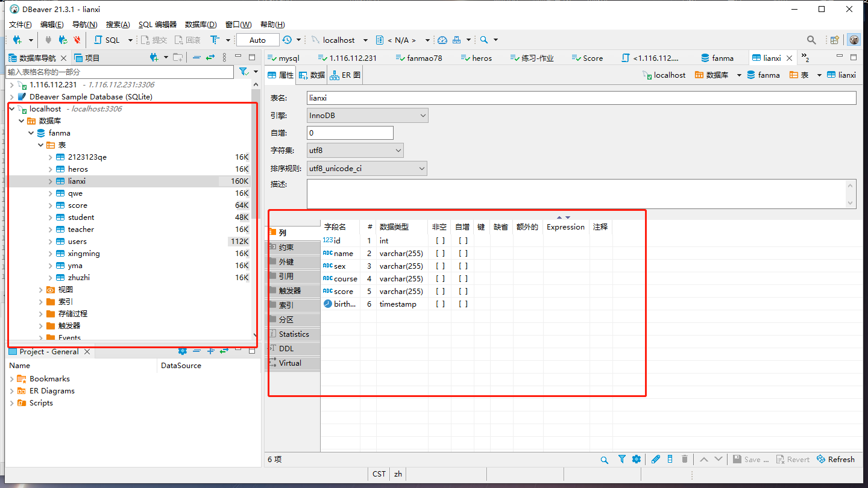This screenshot has height=488, width=868.
Task: Switch to the ER 图 tab
Action: (x=346, y=75)
